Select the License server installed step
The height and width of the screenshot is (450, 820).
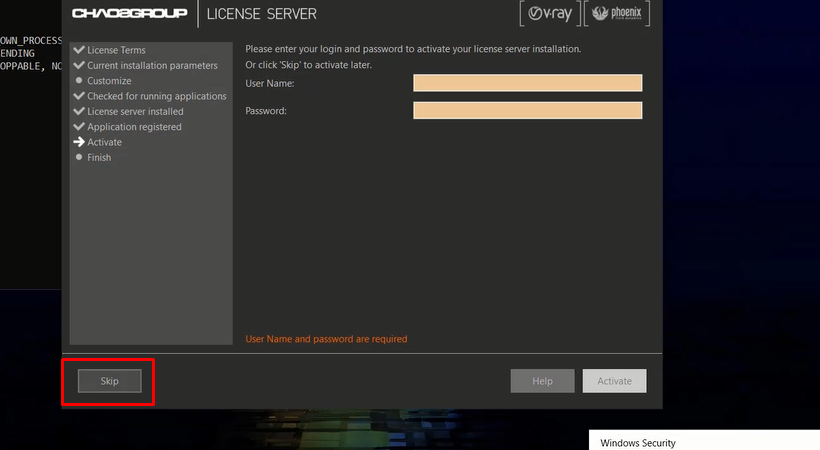point(135,112)
